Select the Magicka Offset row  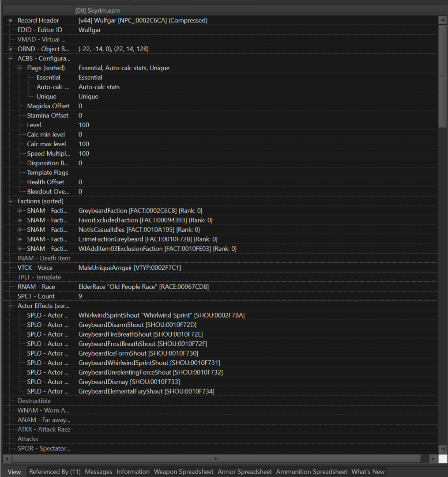220,106
